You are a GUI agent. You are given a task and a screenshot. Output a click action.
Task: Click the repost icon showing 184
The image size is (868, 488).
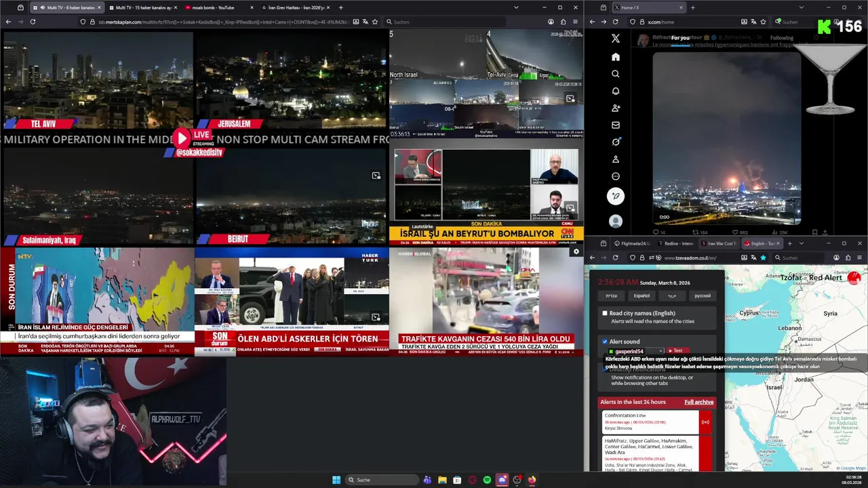coord(696,232)
